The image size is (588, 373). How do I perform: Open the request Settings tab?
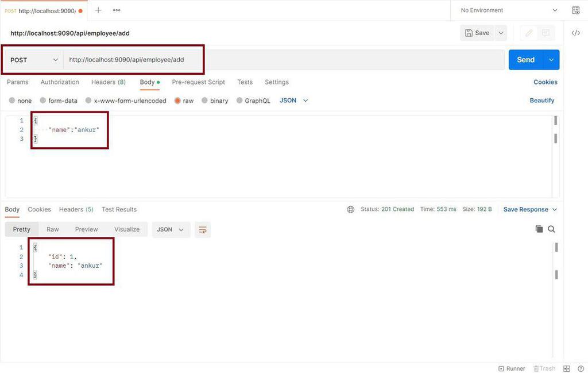coord(277,82)
